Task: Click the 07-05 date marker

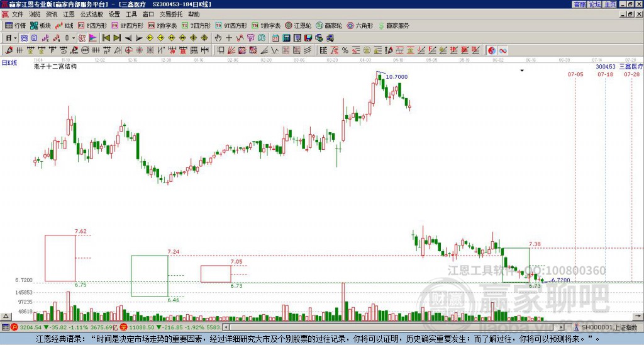Action: pyautogui.click(x=575, y=74)
